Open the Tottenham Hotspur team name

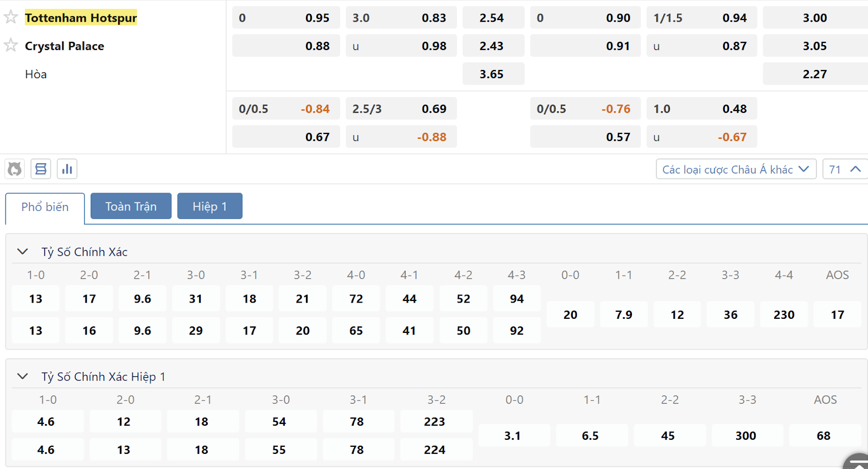tap(81, 18)
